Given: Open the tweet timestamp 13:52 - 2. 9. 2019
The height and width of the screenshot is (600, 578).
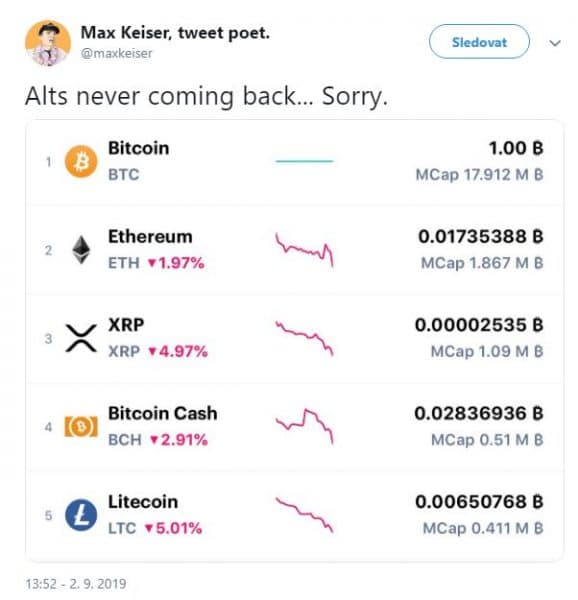Looking at the screenshot, I should 76,584.
